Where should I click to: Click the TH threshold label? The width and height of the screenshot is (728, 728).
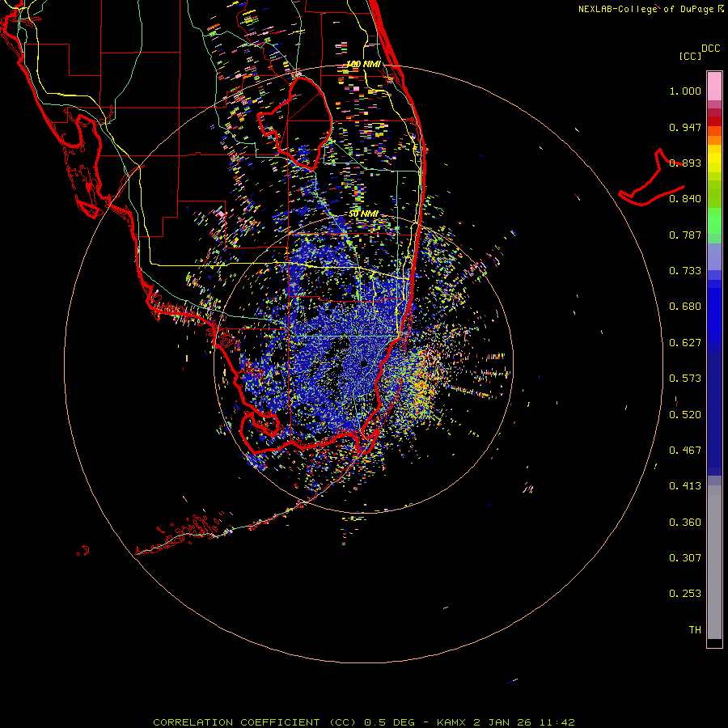tap(695, 630)
